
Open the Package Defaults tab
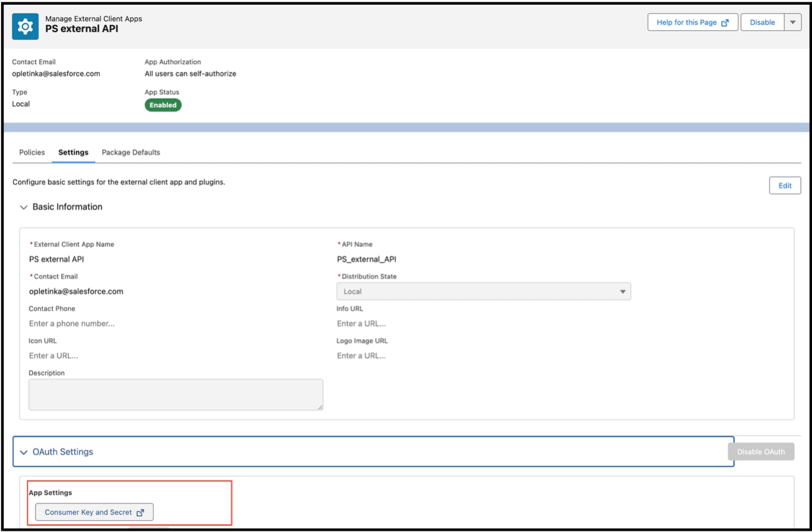(131, 152)
